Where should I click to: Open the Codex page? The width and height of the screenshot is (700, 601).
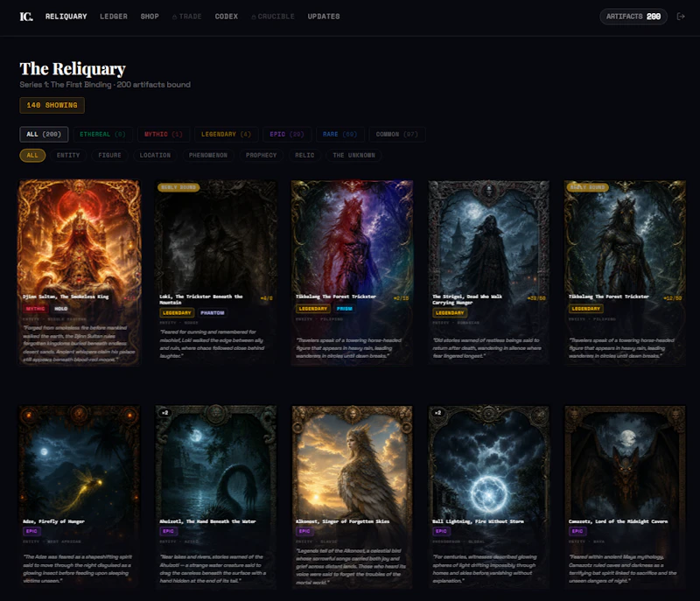[x=227, y=17]
